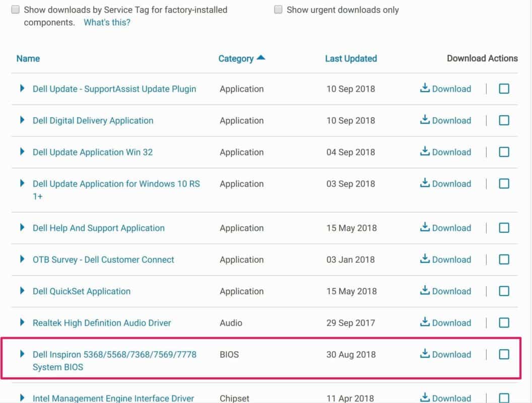Click the 03 Sep 2018 date cell
Screen dimensions: 532x403
click(x=351, y=183)
